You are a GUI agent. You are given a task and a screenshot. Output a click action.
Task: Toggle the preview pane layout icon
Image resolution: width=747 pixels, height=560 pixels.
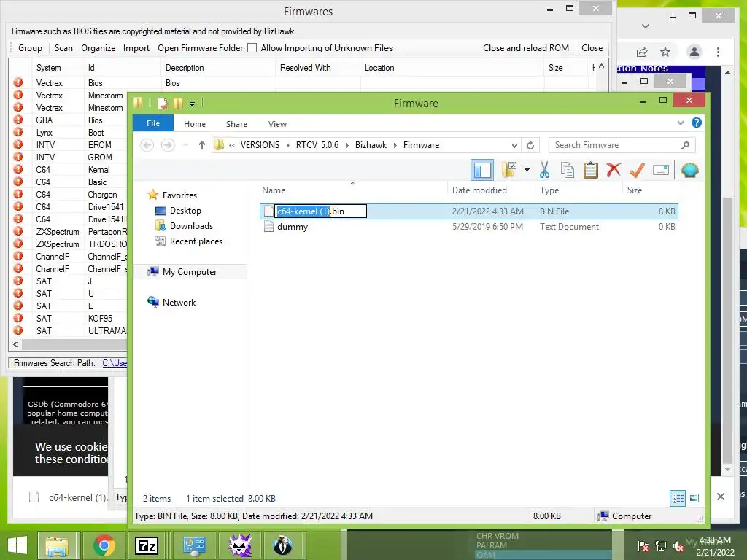(x=482, y=170)
